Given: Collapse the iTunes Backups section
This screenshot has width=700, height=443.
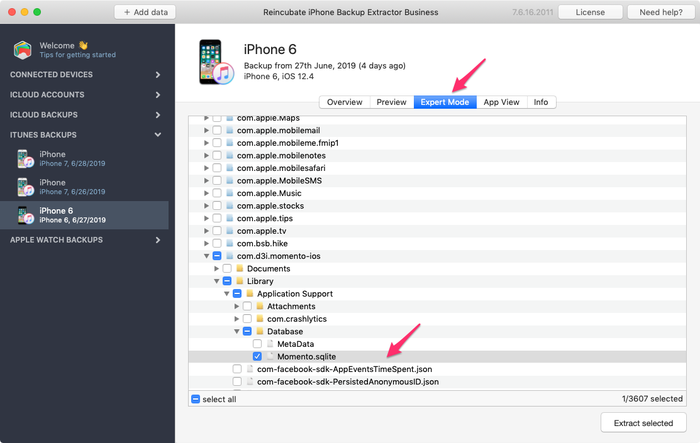Looking at the screenshot, I should point(158,134).
